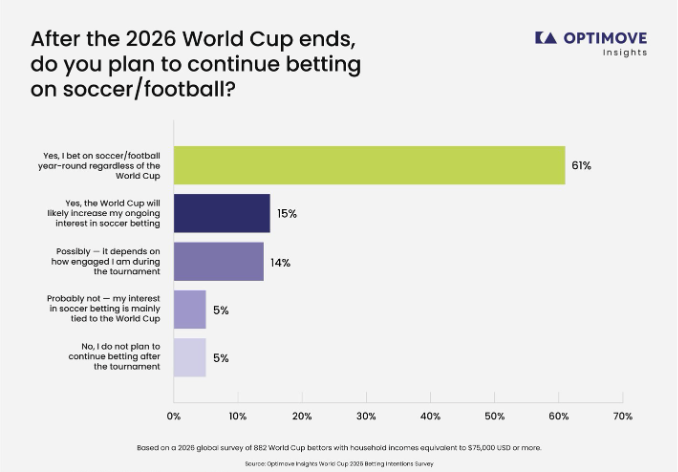Viewport: 678px width, 472px height.
Task: Click the 'World Cup will likely increase' label
Action: tap(104, 213)
